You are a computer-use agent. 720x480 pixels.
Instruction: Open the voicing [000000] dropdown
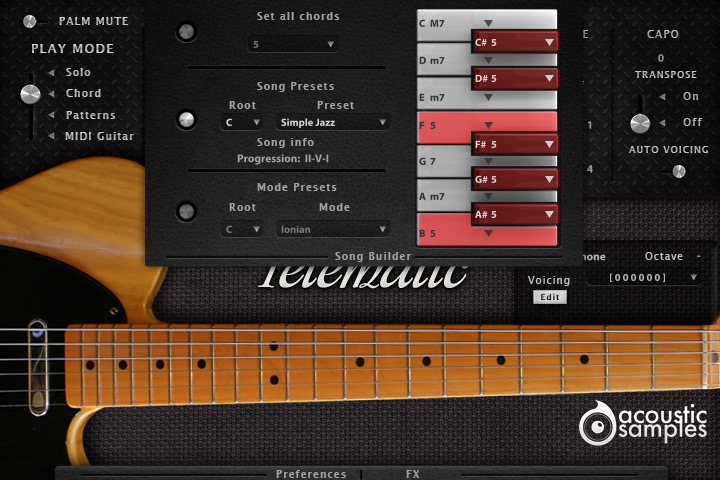(644, 277)
